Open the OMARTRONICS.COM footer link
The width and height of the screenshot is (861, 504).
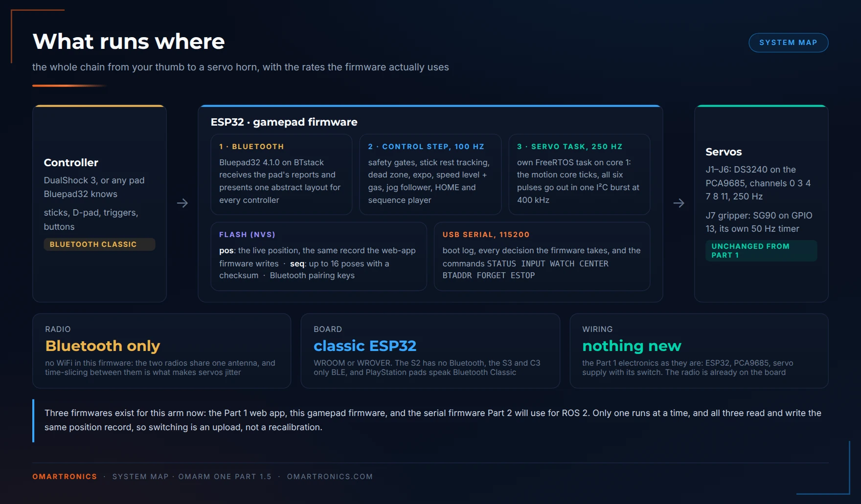pyautogui.click(x=330, y=477)
